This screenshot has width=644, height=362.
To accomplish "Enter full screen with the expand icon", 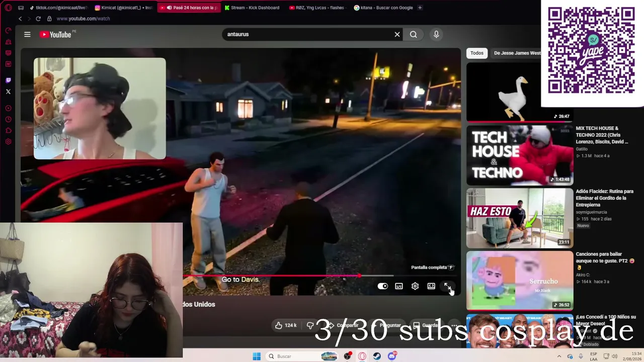I will (447, 286).
